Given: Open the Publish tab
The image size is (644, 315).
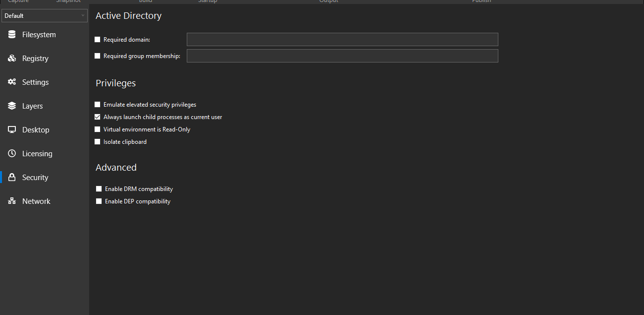Looking at the screenshot, I should tap(482, 1).
